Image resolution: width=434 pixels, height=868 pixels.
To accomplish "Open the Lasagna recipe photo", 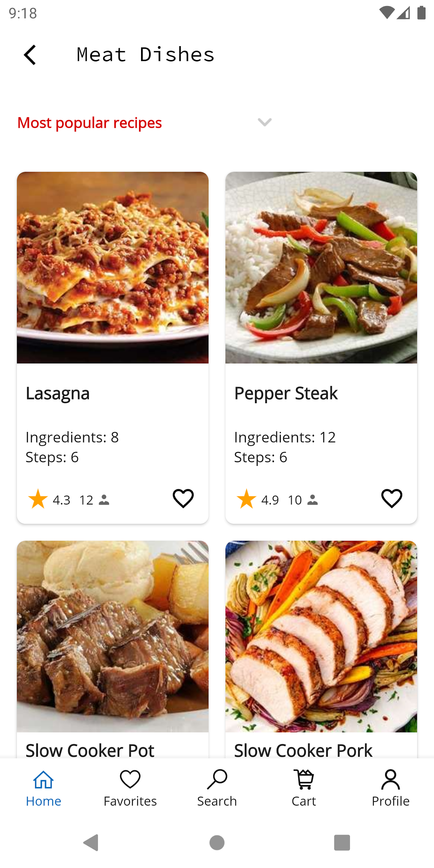I will point(113,268).
